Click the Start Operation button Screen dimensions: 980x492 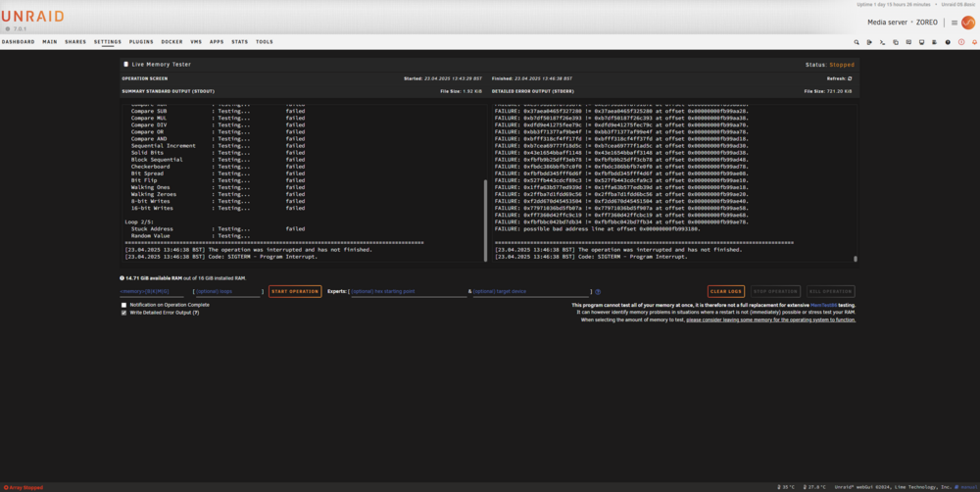(x=295, y=291)
